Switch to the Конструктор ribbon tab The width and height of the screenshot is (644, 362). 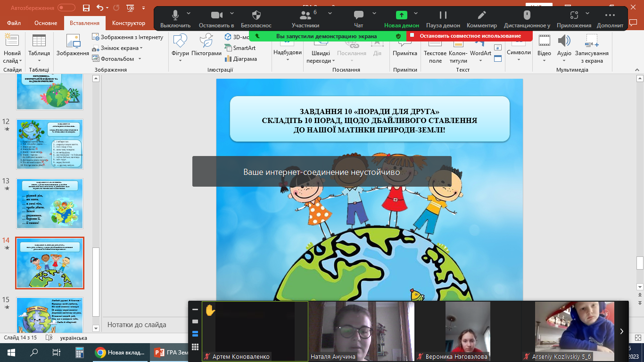[129, 23]
